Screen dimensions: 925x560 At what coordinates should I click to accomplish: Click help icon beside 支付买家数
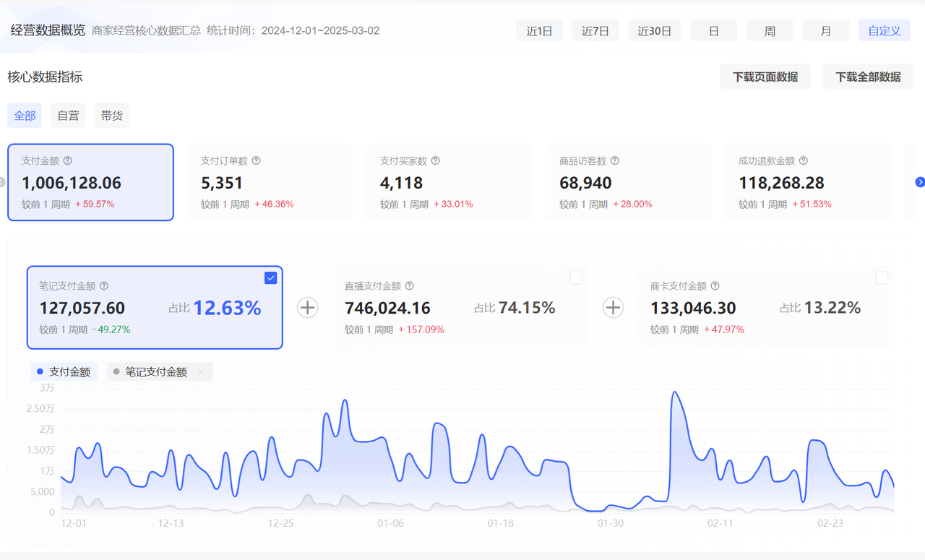click(x=435, y=161)
